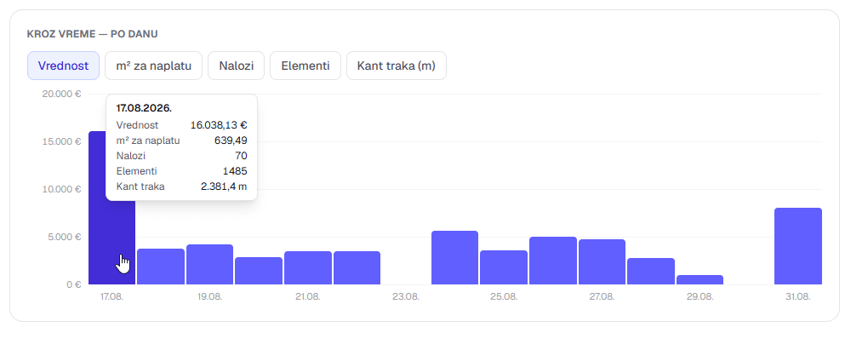
Task: Click the 23.08. date label
Action: [x=406, y=297]
